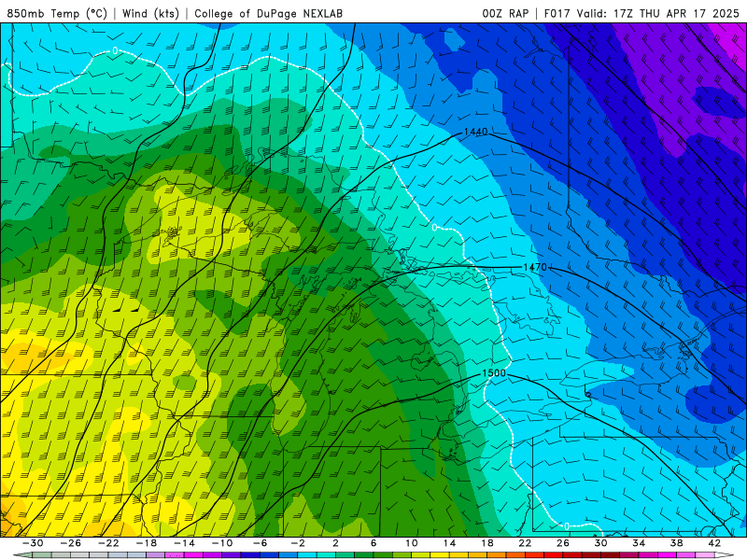The width and height of the screenshot is (747, 560).
Task: Click the -30 value on the color scale
Action: coord(33,543)
